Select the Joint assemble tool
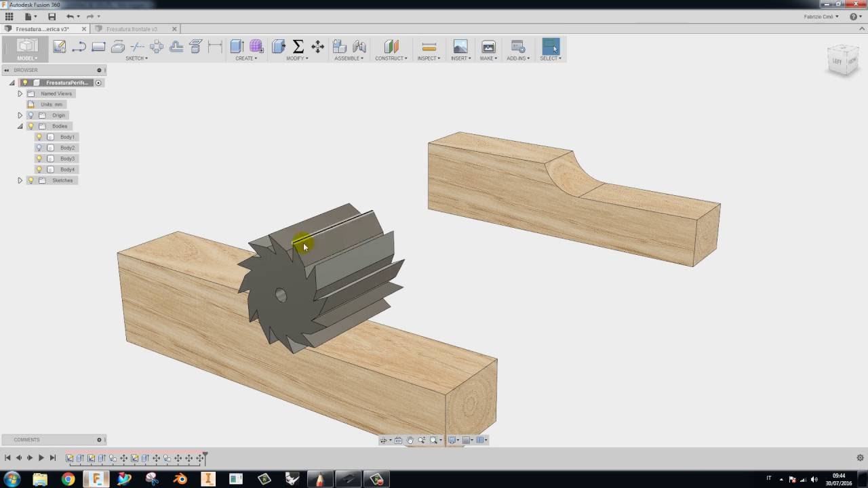Image resolution: width=868 pixels, height=488 pixels. pyautogui.click(x=359, y=46)
